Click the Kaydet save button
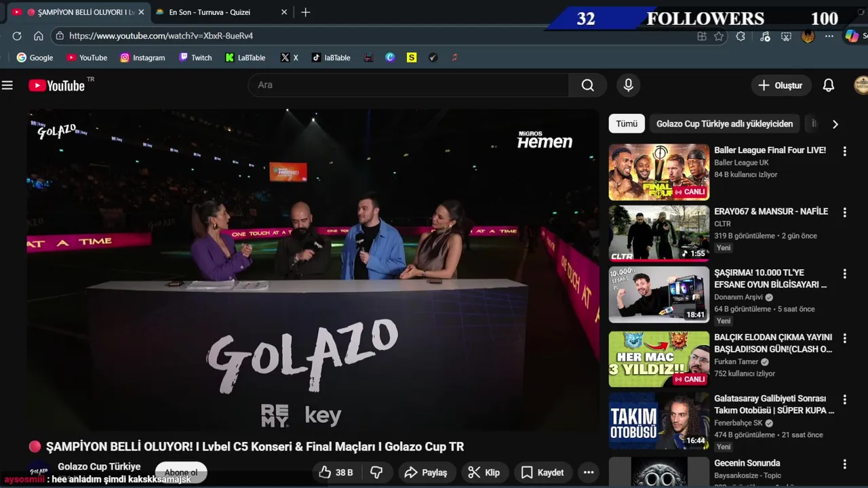 coord(542,472)
